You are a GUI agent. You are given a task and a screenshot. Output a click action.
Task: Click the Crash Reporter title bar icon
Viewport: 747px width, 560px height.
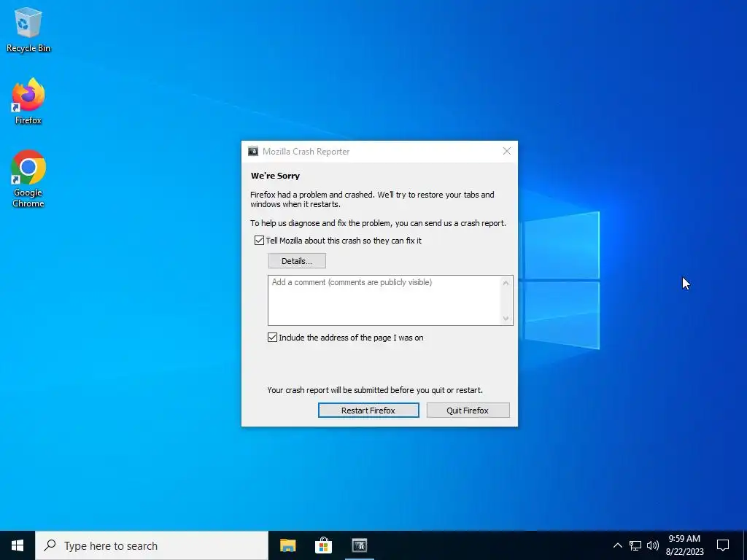pos(253,152)
